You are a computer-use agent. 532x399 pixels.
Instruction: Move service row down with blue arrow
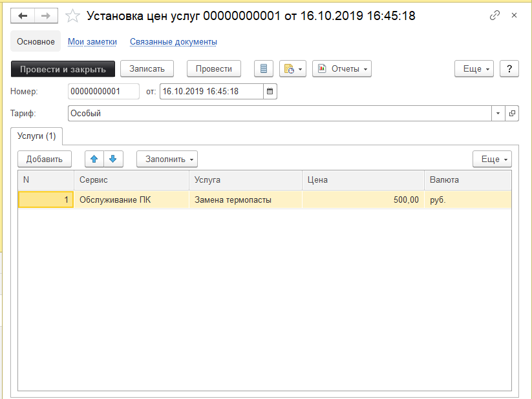coord(113,159)
